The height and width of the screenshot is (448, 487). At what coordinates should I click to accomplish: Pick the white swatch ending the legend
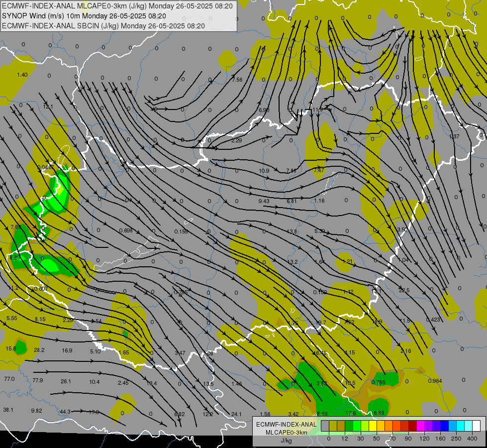pos(476,426)
